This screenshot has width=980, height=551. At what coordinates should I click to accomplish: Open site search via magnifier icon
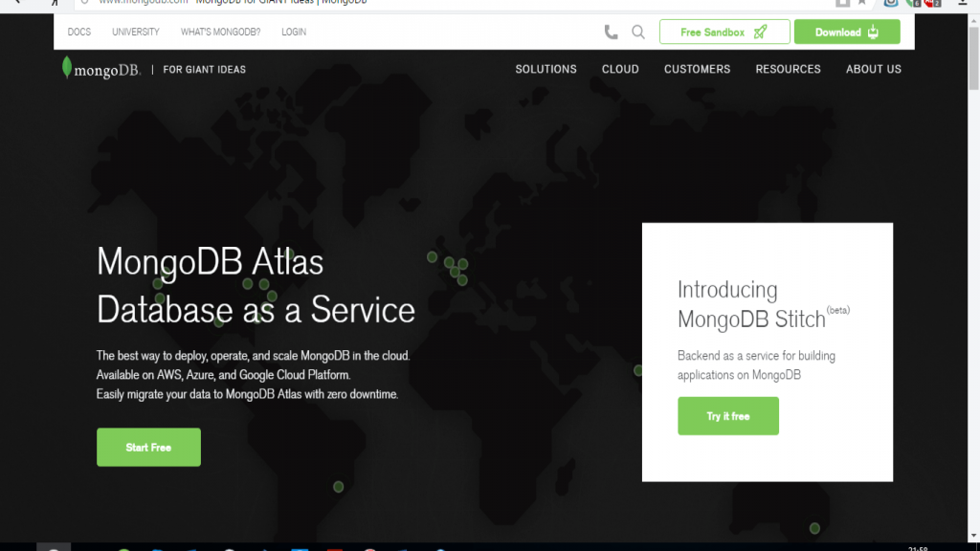(x=638, y=32)
